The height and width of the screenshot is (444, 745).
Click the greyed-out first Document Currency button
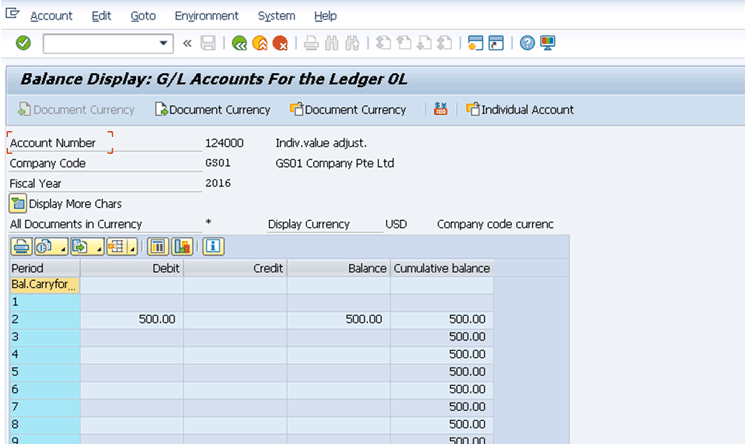point(76,110)
